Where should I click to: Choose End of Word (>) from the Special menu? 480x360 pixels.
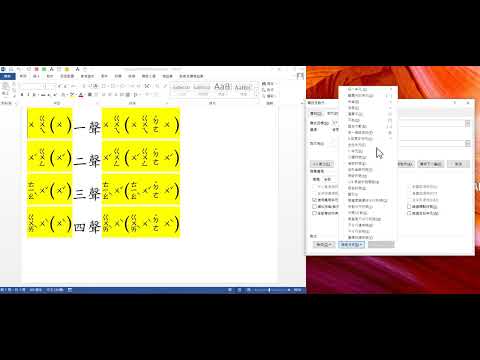coord(367,108)
